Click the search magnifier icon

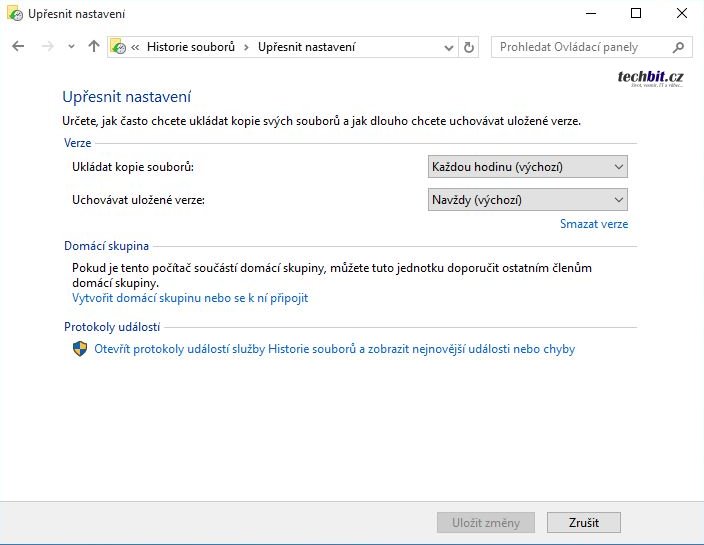[678, 47]
